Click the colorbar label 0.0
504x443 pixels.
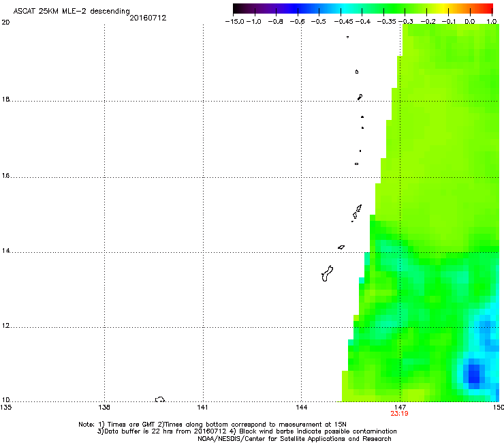[470, 22]
